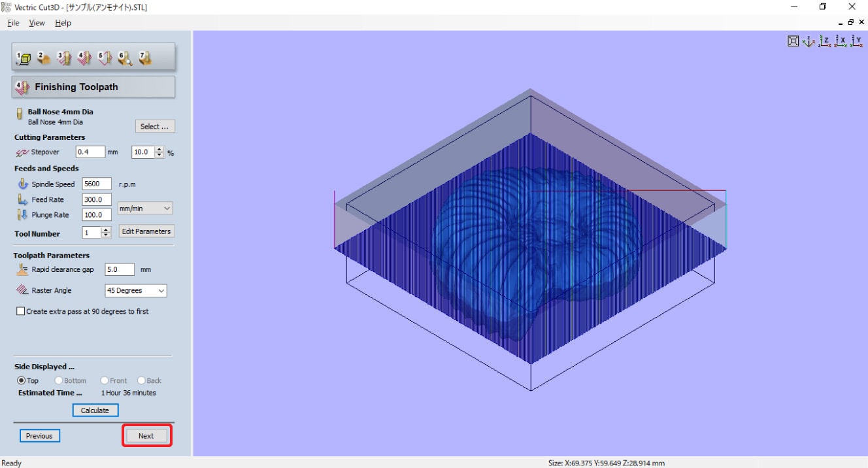View model along the Z axis

pos(824,42)
